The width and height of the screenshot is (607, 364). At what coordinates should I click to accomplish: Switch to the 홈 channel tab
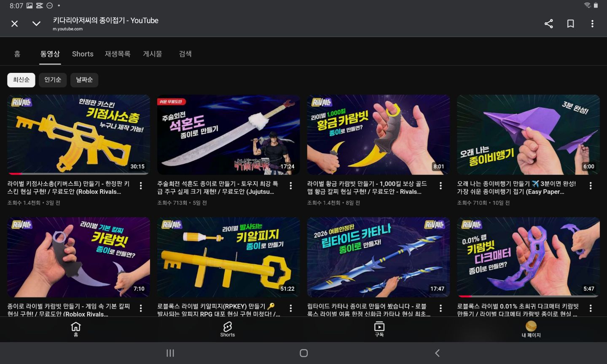point(17,54)
